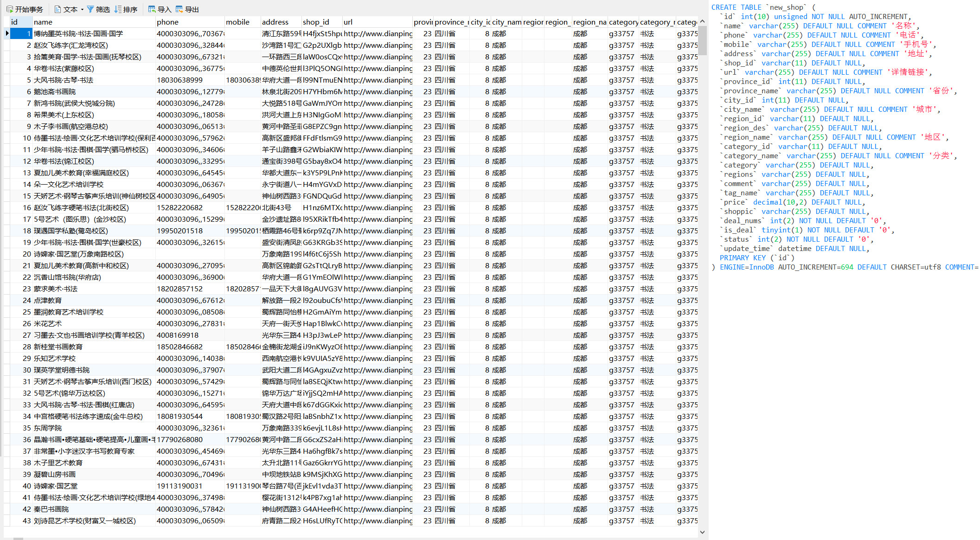Click phone cell 18502846682

point(190,347)
